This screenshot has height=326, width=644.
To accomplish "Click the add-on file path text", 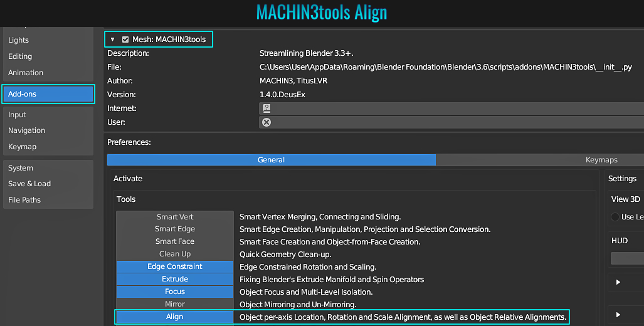I will (446, 67).
